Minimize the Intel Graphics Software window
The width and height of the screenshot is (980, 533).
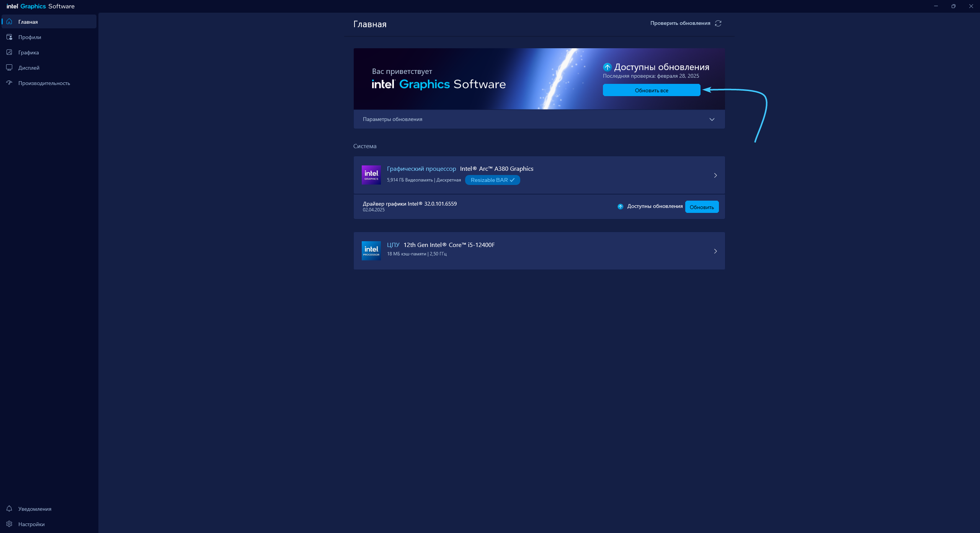pos(936,6)
